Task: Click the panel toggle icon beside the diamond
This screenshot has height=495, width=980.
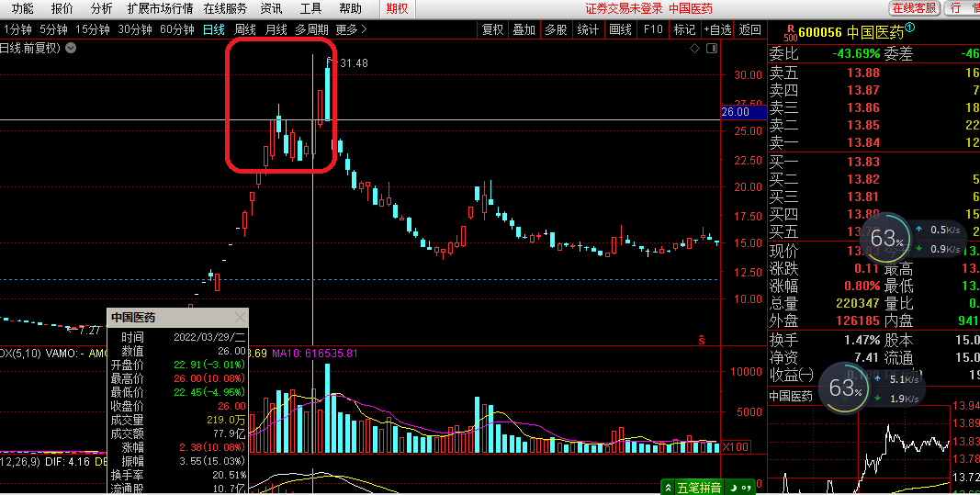Action: [711, 48]
